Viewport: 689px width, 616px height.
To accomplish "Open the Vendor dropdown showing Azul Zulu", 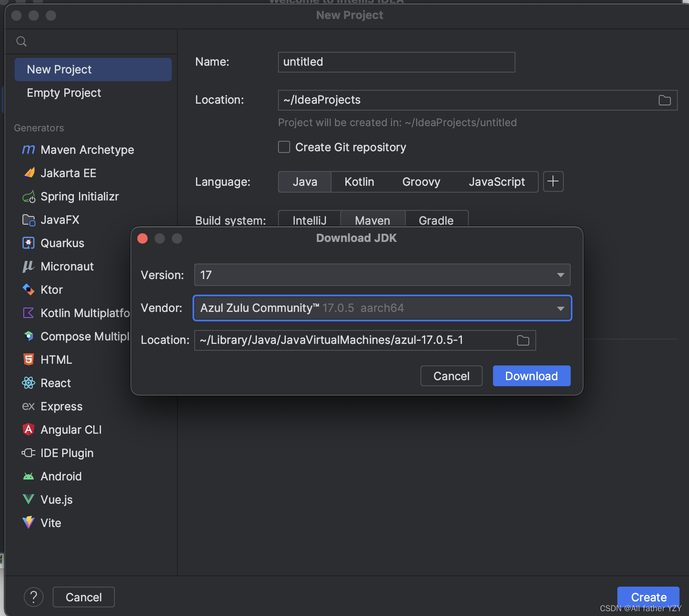I will (382, 308).
